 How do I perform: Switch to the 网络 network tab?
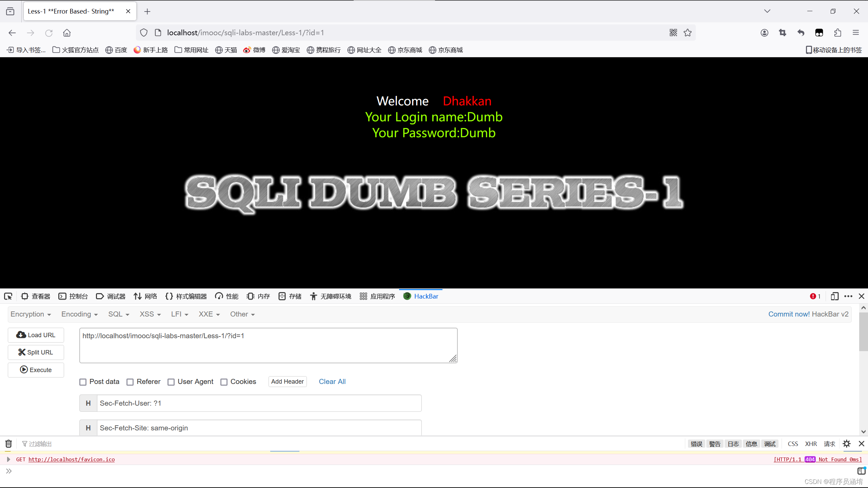[x=146, y=297]
